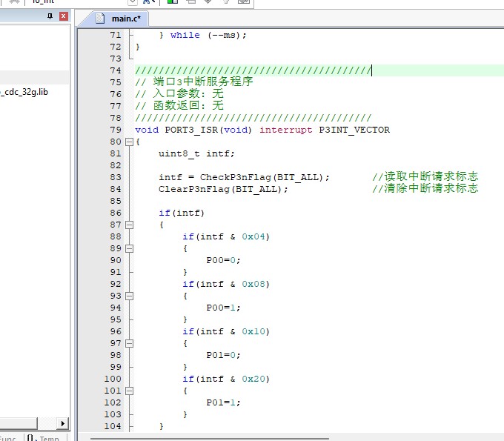Click the uint8_t intf; declaration
Viewport: 504px width, 441px height.
click(196, 153)
